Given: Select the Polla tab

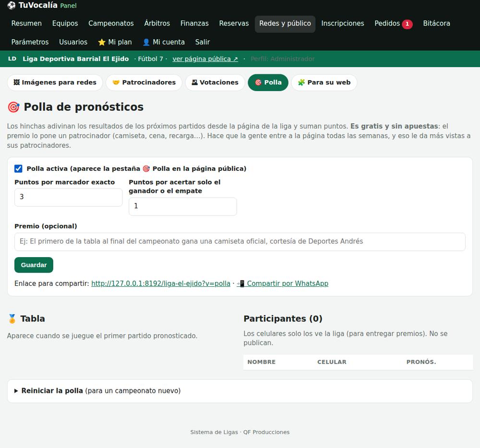Looking at the screenshot, I should point(268,83).
